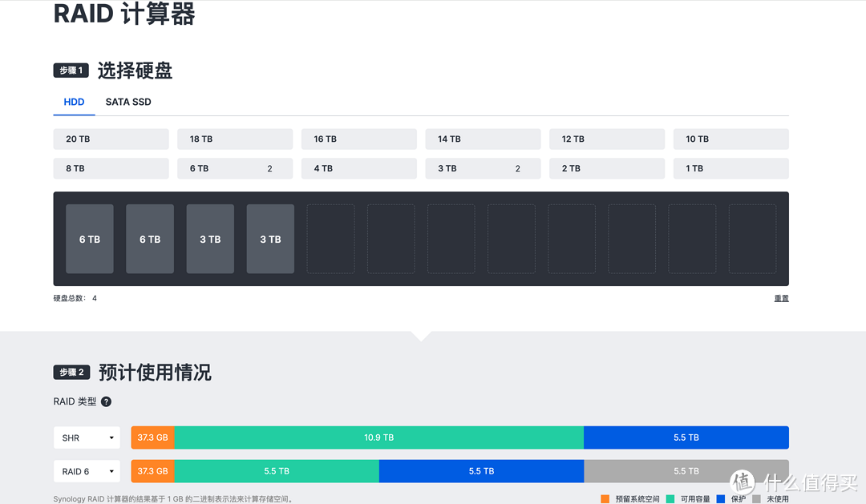This screenshot has height=504, width=866.
Task: Add a 14 TB drive
Action: click(x=483, y=139)
